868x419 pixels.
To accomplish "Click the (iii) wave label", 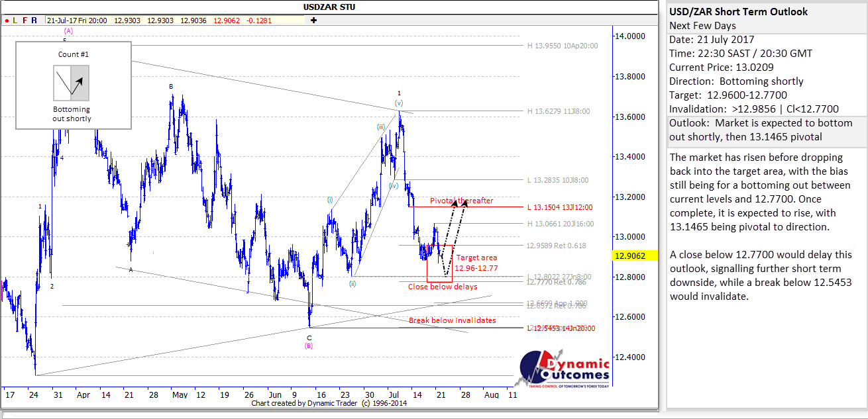I will [x=382, y=127].
